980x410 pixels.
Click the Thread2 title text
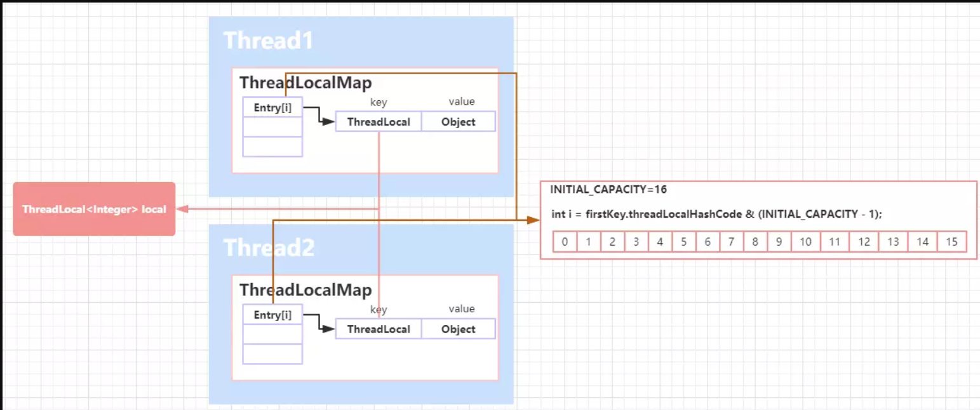coord(269,248)
